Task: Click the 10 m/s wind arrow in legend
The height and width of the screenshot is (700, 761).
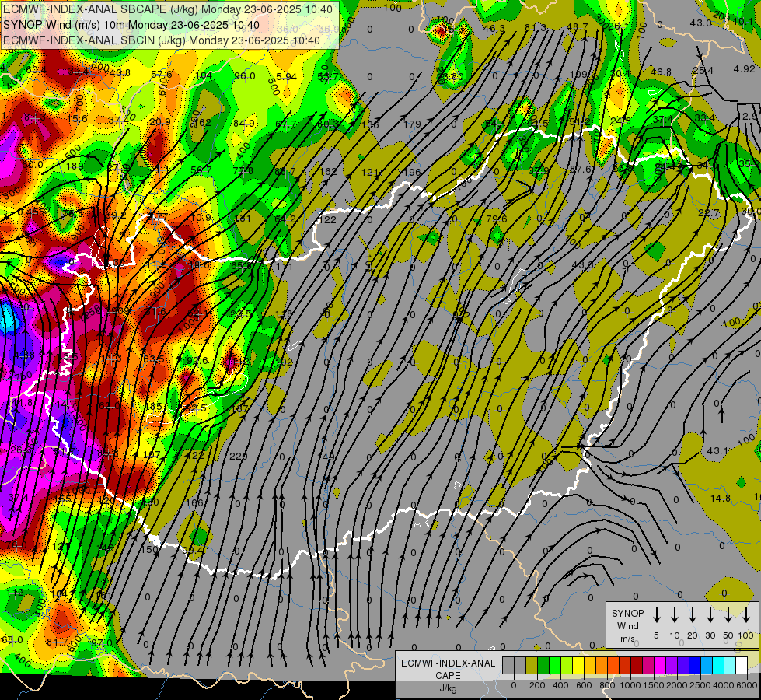Action: click(x=675, y=614)
